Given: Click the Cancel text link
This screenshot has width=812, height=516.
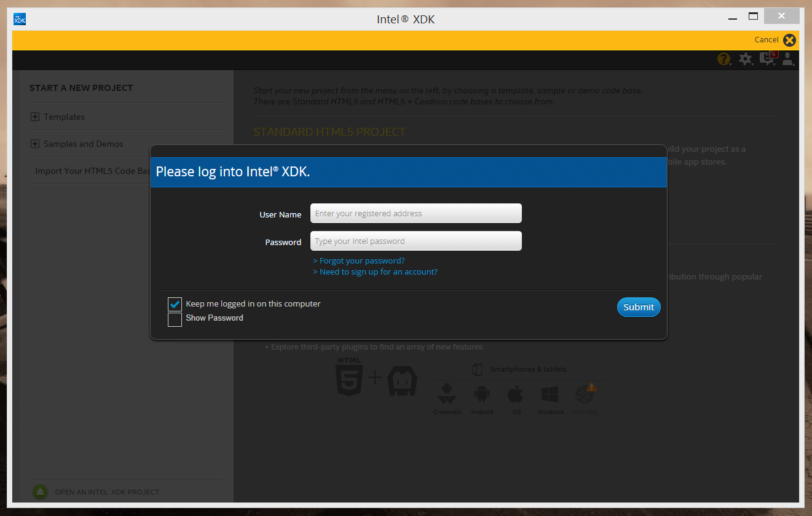Looking at the screenshot, I should click(x=767, y=40).
